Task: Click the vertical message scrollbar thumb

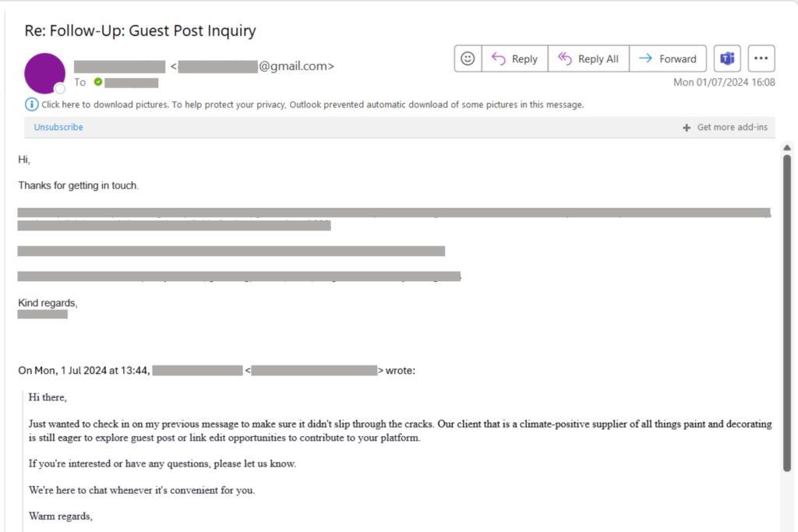Action: [x=787, y=313]
